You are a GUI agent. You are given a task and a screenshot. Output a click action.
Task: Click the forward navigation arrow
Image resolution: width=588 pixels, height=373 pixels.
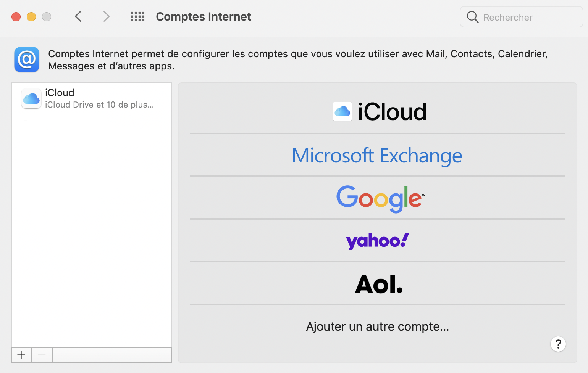click(x=106, y=17)
